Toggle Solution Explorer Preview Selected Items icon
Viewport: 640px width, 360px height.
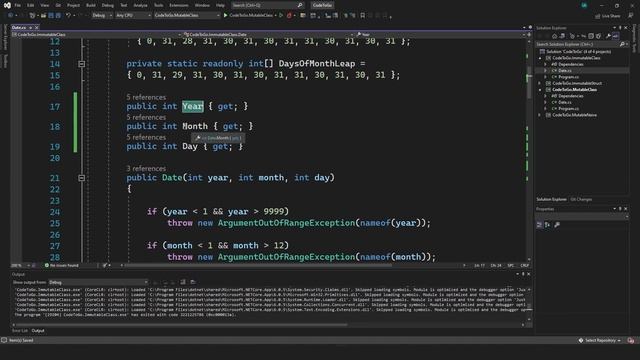pyautogui.click(x=616, y=36)
